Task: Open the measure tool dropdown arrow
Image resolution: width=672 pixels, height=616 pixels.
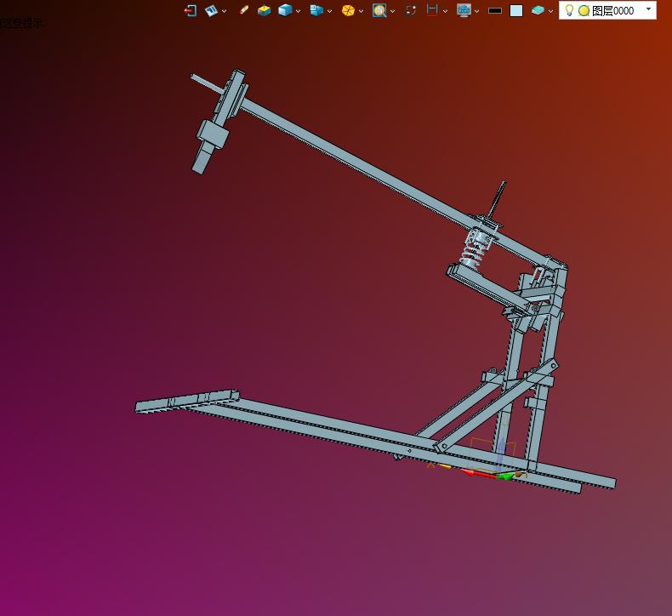Action: pos(445,11)
